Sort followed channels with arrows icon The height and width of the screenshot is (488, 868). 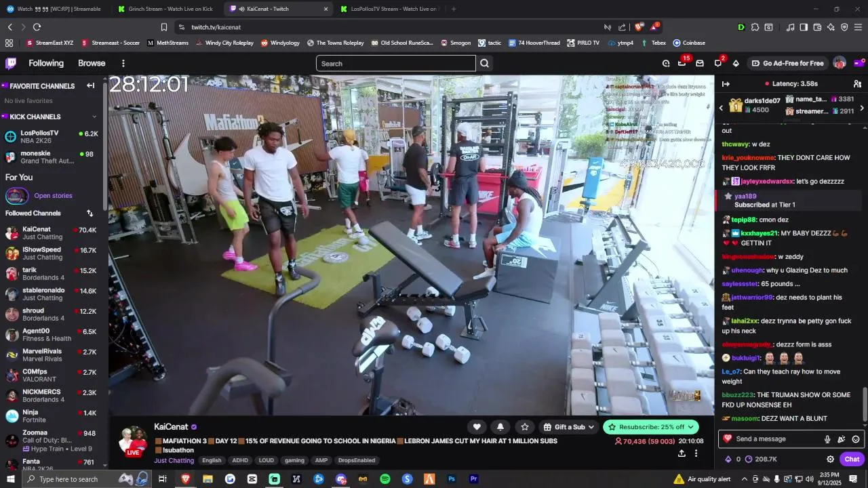pos(90,213)
